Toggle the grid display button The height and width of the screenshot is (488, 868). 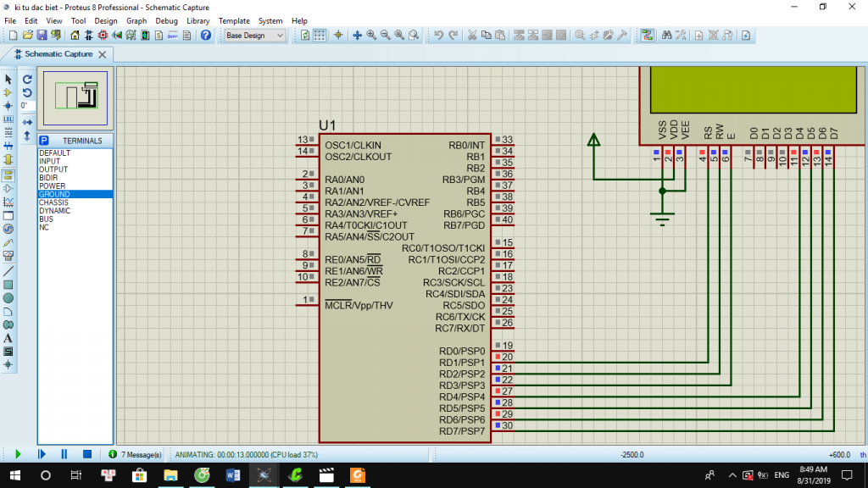pos(320,36)
